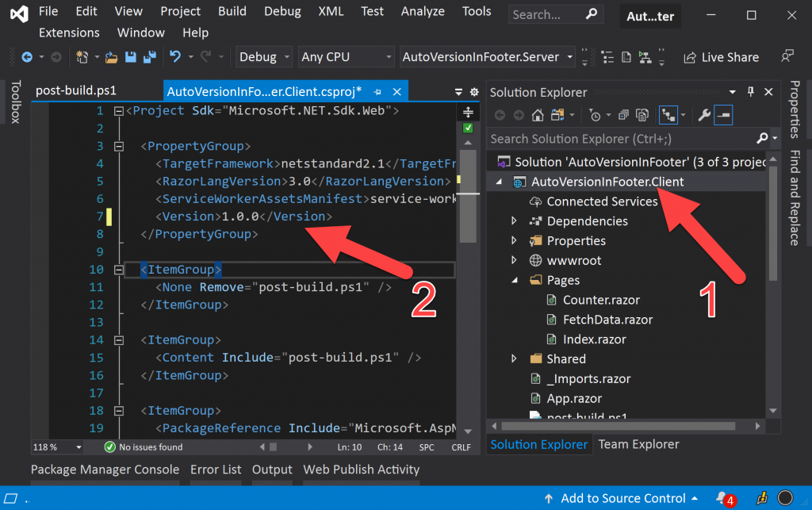Click the editor settings gear icon
This screenshot has width=812, height=510.
474,92
